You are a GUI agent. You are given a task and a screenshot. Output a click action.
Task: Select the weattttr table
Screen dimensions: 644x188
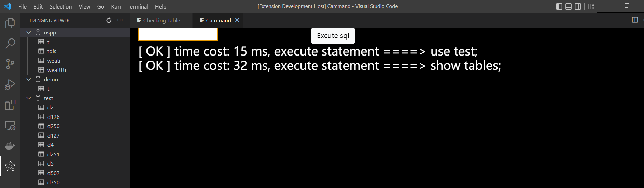pyautogui.click(x=75, y=70)
